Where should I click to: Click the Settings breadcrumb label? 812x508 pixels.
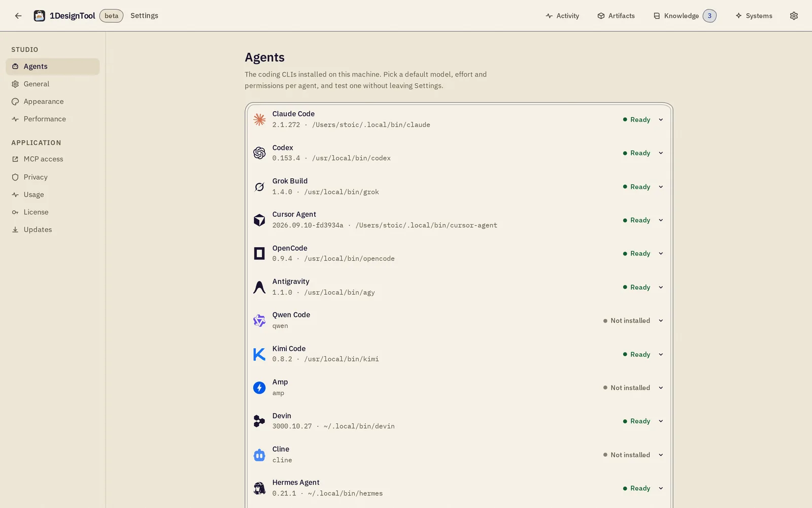click(x=144, y=16)
